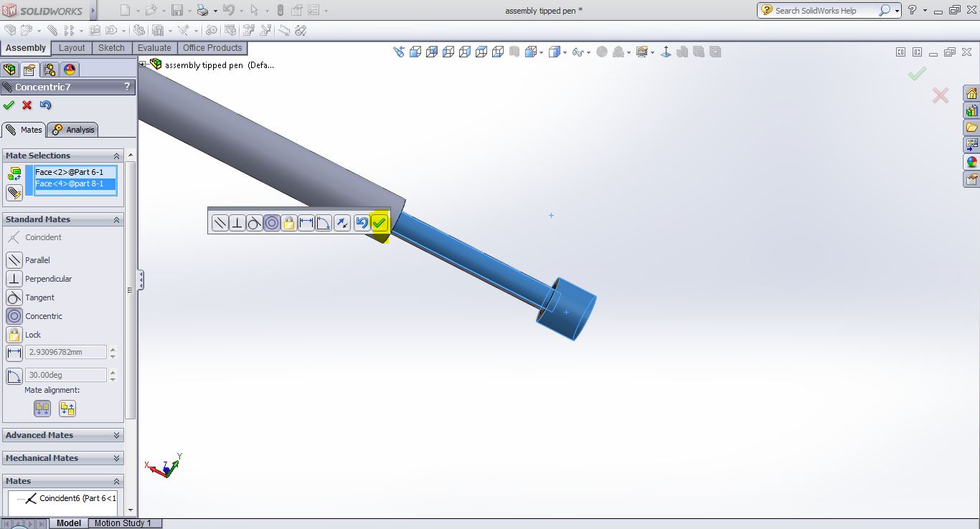Choose Angle mate in the popup toolbar

coord(324,223)
